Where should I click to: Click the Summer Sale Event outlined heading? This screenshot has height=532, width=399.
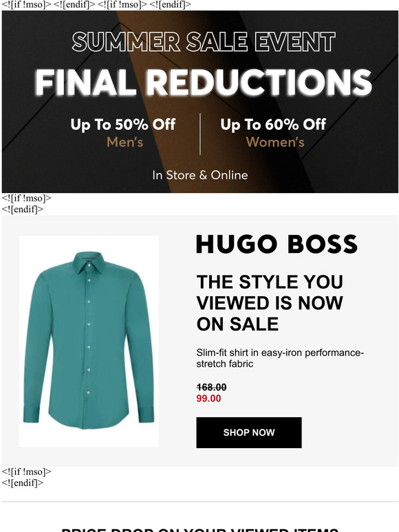(x=204, y=42)
